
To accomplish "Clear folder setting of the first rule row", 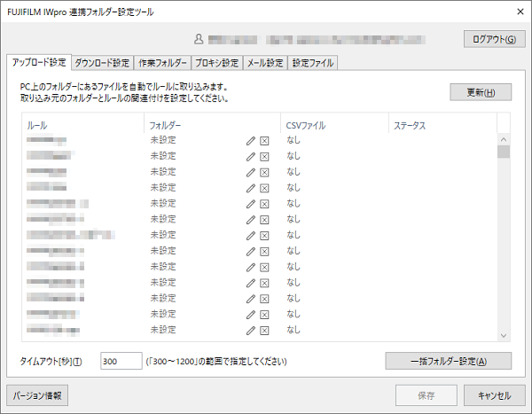I will point(264,141).
